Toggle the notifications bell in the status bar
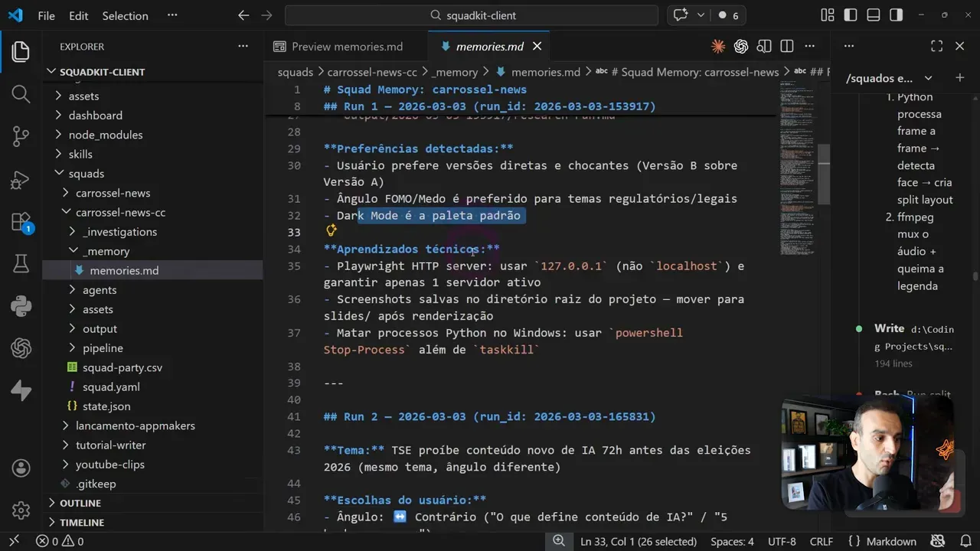The width and height of the screenshot is (980, 551). [x=965, y=541]
